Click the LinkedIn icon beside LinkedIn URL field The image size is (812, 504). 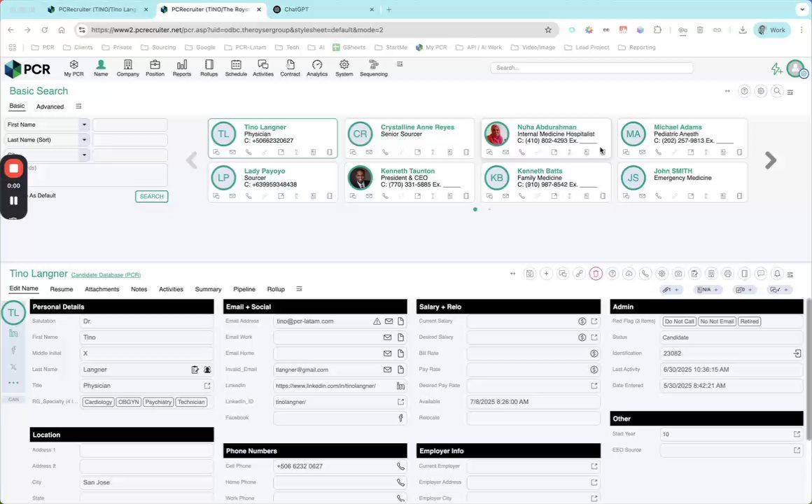pos(400,386)
